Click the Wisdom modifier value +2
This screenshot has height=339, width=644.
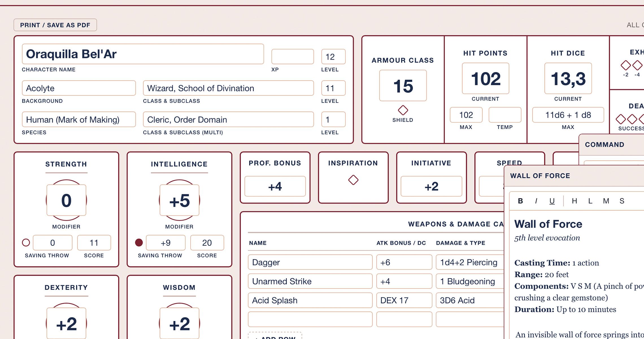[x=179, y=323]
